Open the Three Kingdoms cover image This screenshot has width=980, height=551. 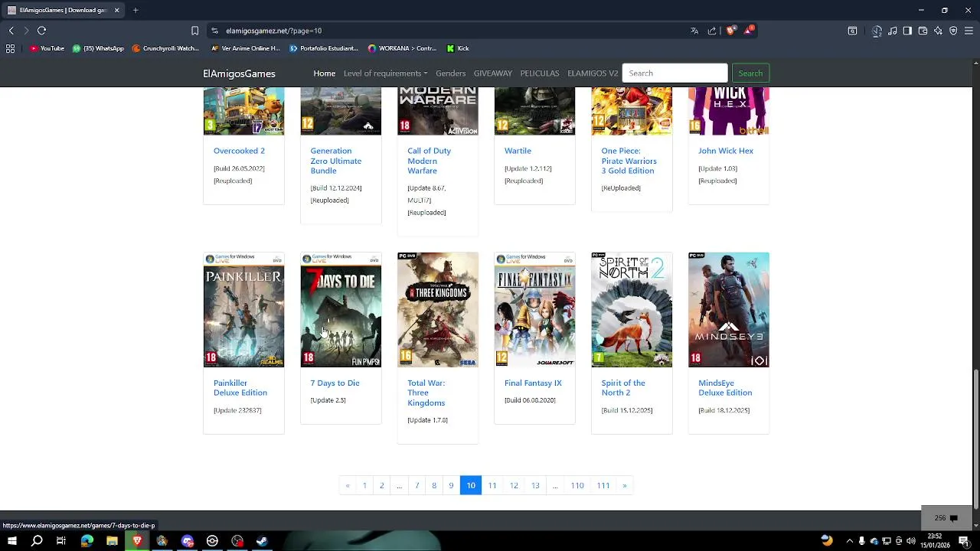click(438, 310)
